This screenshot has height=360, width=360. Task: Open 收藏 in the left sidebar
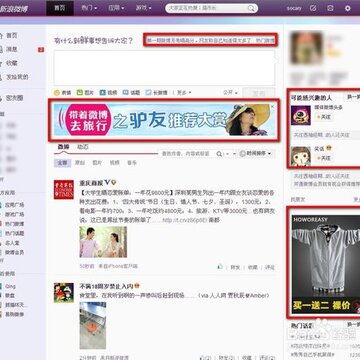coord(12,63)
